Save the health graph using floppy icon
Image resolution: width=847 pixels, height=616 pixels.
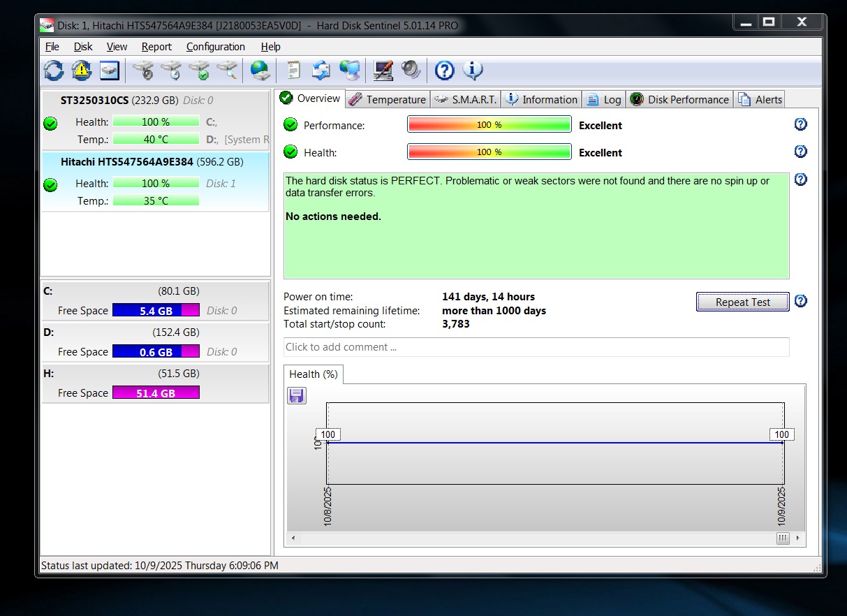pos(296,396)
